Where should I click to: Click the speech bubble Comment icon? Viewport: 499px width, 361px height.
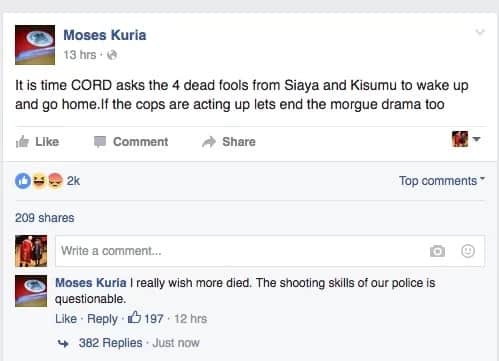pos(100,142)
